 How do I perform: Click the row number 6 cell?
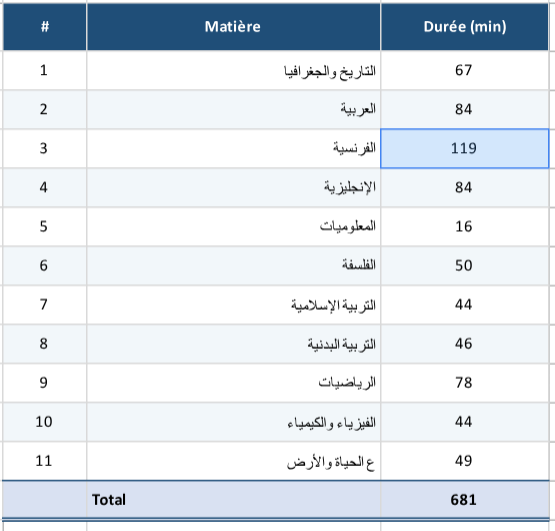[x=45, y=266]
